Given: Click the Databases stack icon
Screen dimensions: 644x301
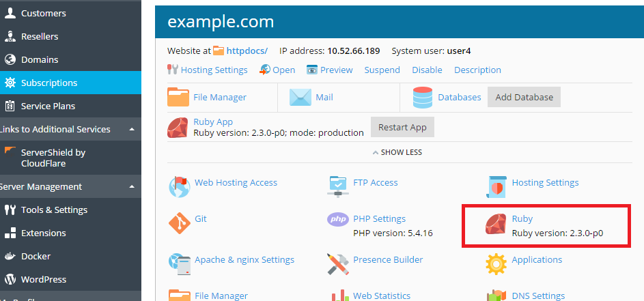Looking at the screenshot, I should [x=423, y=98].
